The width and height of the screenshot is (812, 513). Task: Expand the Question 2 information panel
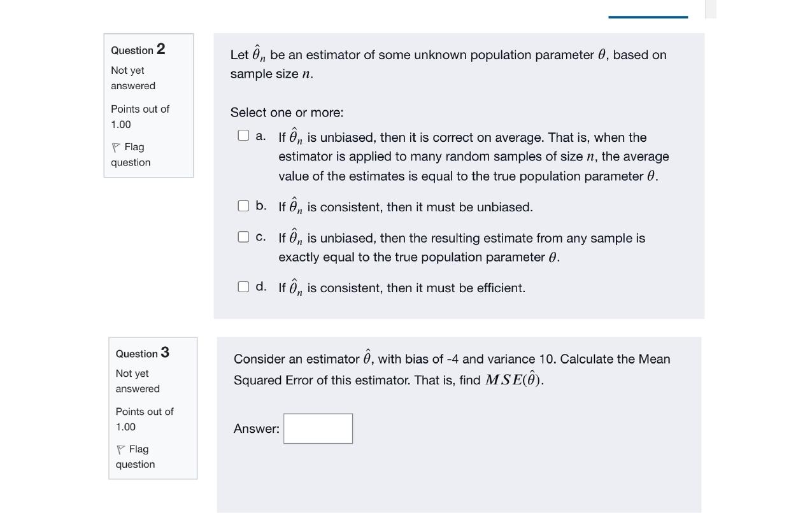point(148,105)
